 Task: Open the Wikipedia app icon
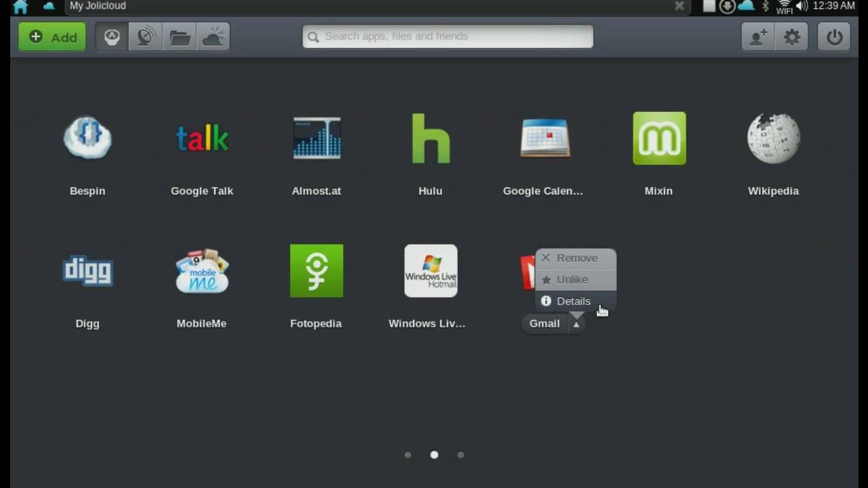point(773,138)
